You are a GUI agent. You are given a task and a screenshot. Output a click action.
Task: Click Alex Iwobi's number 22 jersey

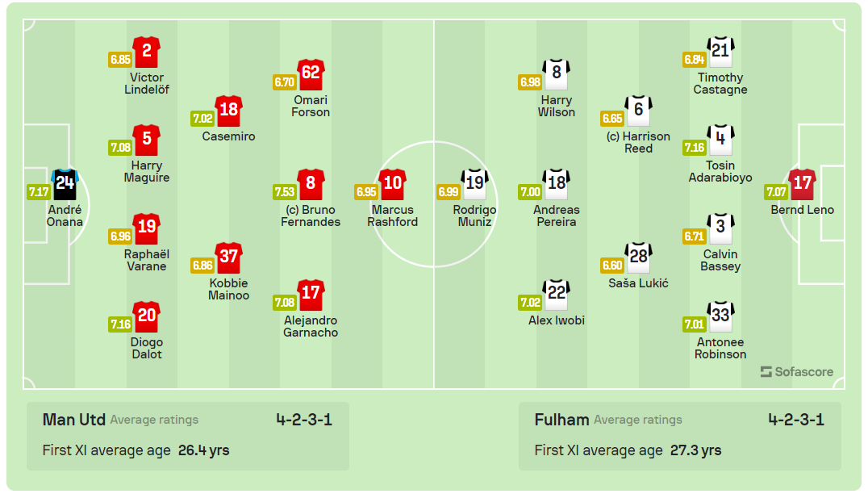(557, 295)
